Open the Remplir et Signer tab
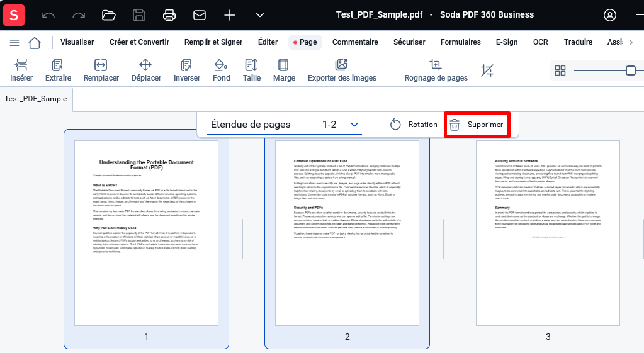644x353 pixels. [213, 42]
